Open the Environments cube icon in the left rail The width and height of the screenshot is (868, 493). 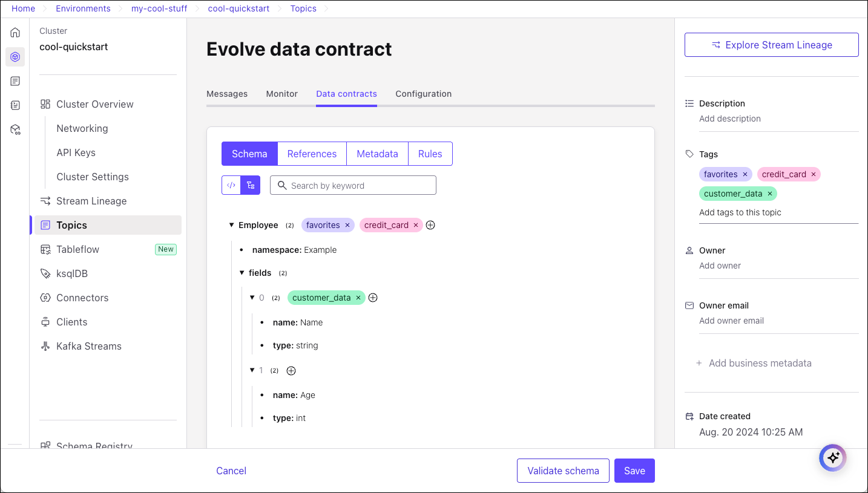point(15,56)
